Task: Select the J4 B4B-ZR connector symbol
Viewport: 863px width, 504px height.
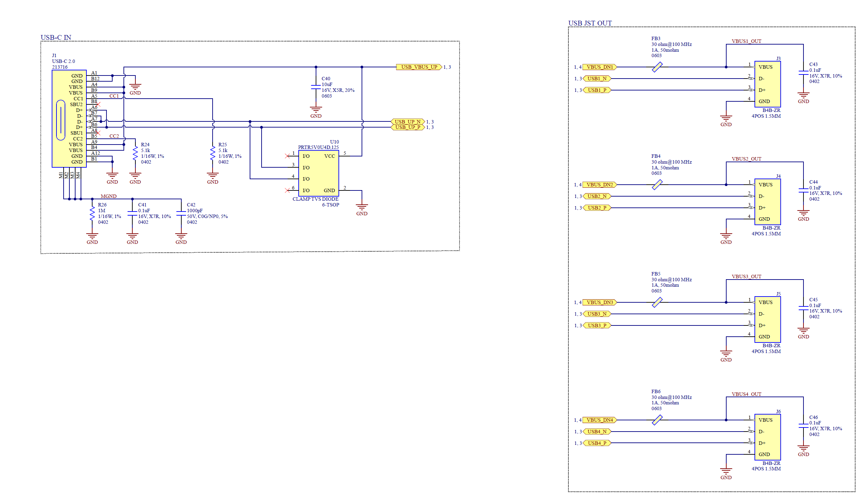Action: (x=767, y=202)
